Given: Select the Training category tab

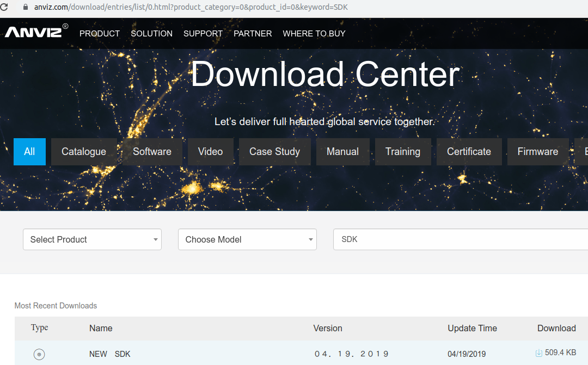Looking at the screenshot, I should [x=403, y=152].
